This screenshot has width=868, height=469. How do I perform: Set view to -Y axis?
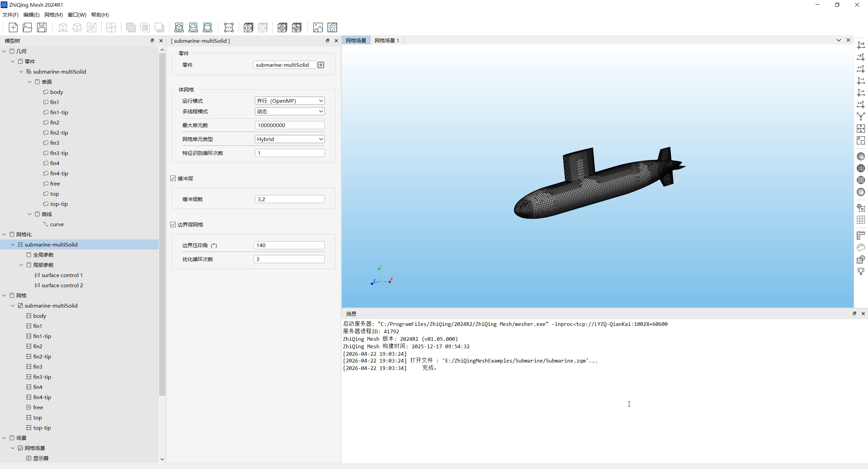tap(861, 81)
